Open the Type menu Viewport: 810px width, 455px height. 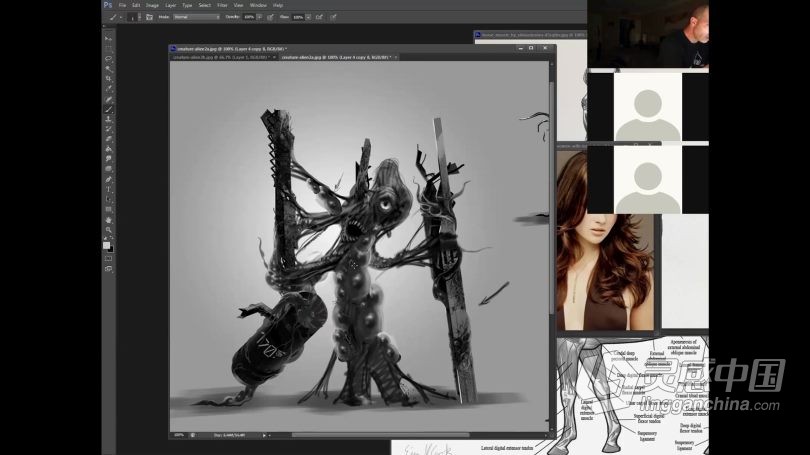pyautogui.click(x=187, y=5)
